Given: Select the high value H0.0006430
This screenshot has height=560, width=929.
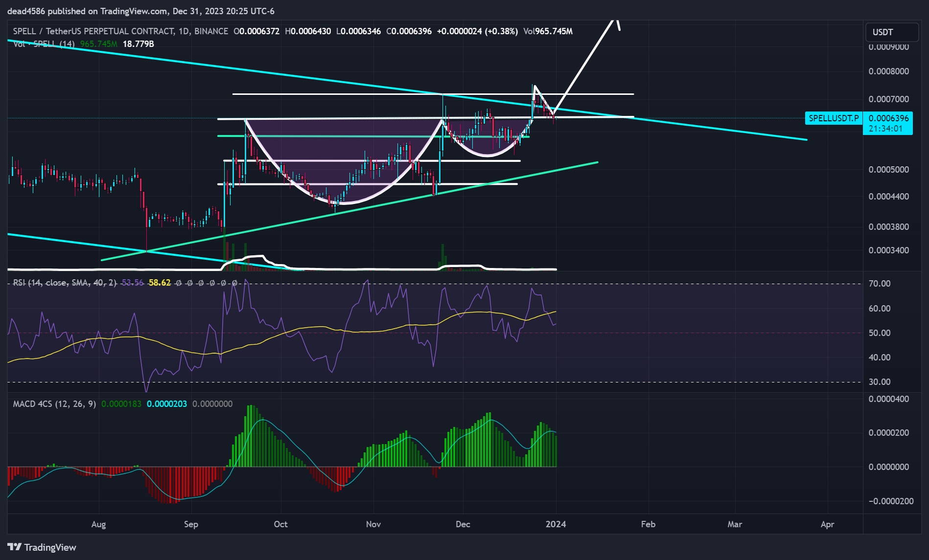Looking at the screenshot, I should 308,31.
